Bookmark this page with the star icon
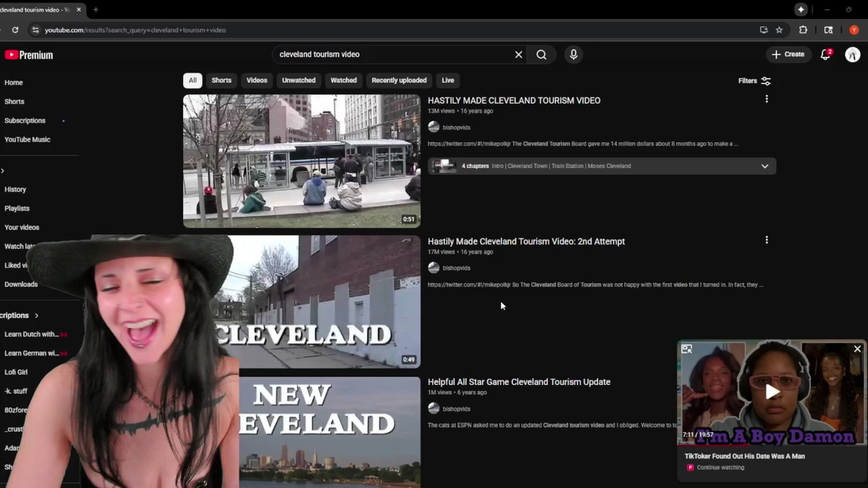This screenshot has height=488, width=868. coord(779,30)
